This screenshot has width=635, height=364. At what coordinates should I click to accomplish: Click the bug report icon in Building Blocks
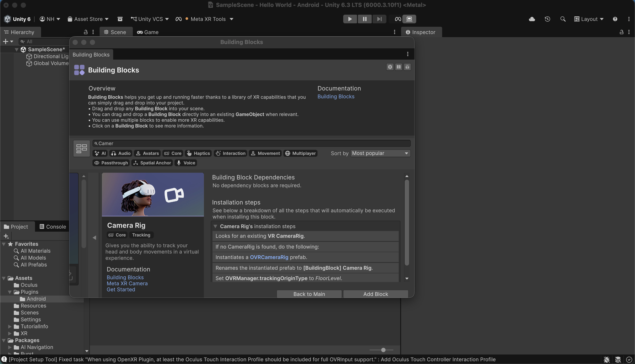tap(407, 67)
